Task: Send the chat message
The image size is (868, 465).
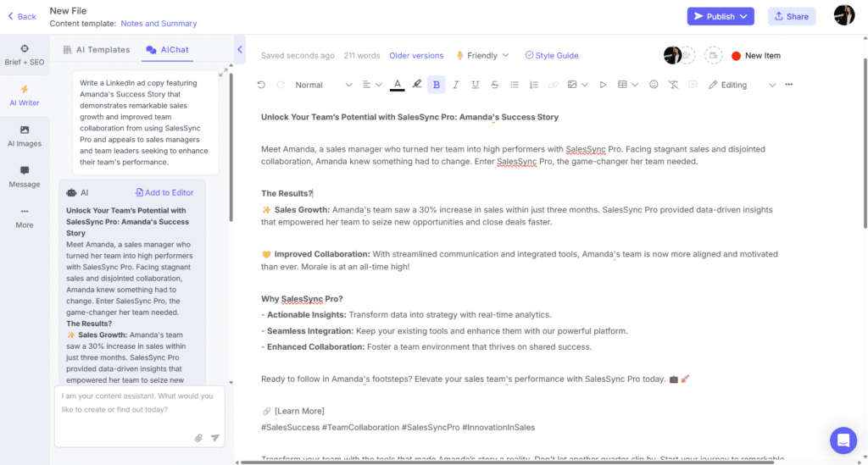Action: point(214,438)
